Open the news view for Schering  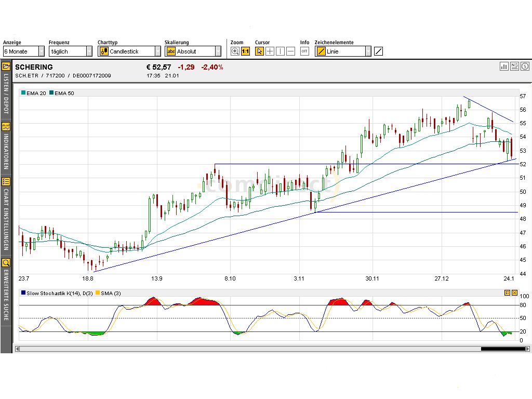(x=514, y=66)
